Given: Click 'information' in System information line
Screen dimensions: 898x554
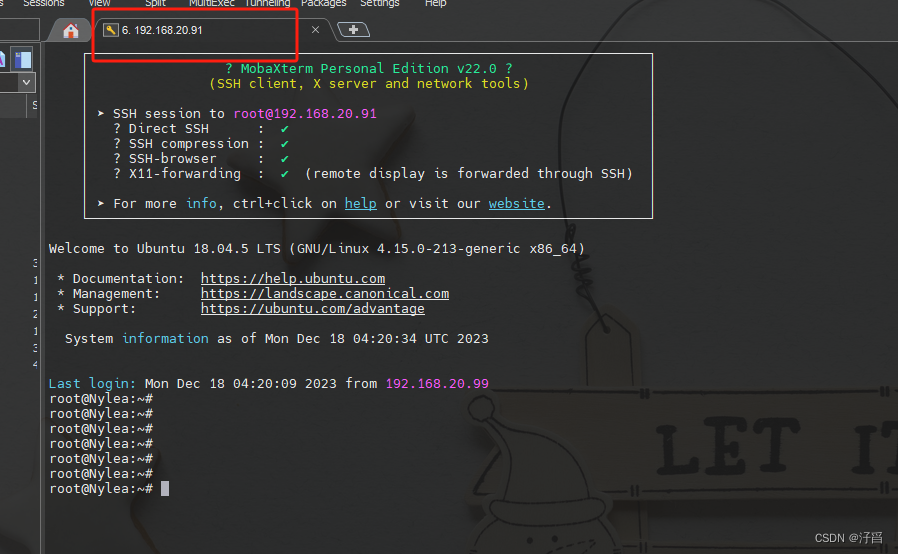Looking at the screenshot, I should [x=165, y=339].
